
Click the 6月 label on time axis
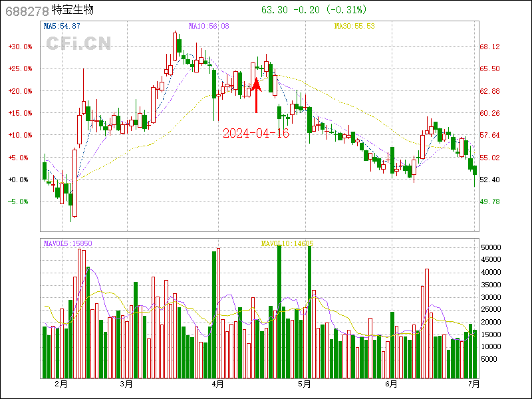pyautogui.click(x=392, y=384)
